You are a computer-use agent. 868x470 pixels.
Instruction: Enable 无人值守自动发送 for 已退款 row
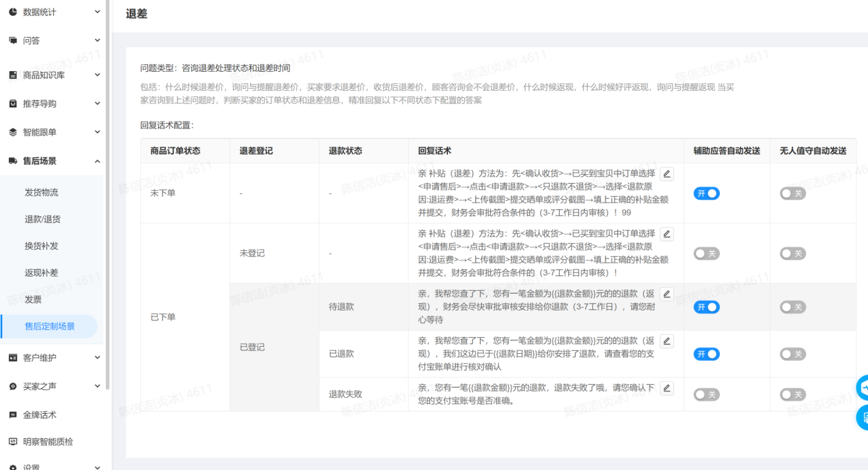click(x=793, y=354)
